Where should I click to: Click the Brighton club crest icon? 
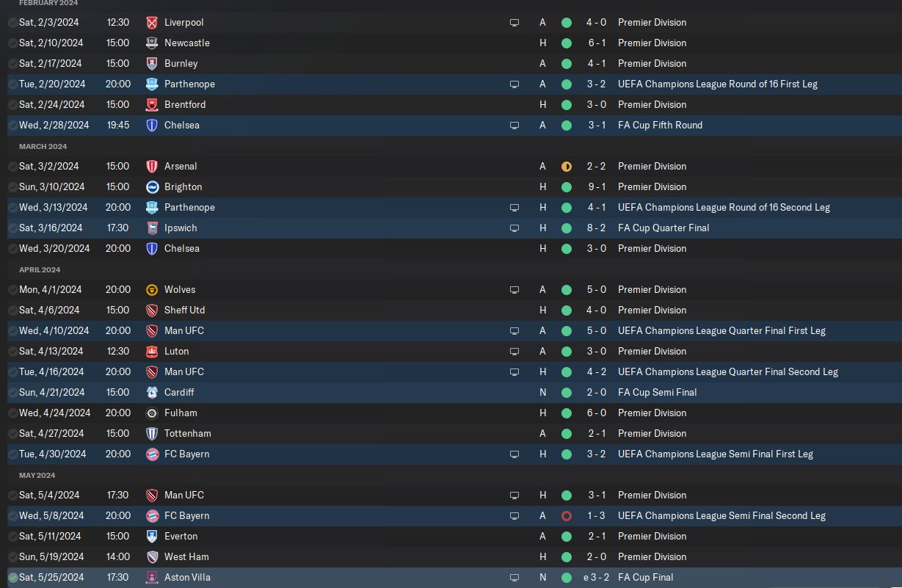[152, 187]
